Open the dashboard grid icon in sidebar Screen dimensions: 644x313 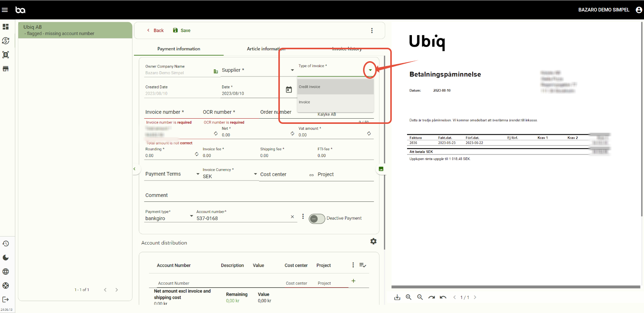point(6,26)
